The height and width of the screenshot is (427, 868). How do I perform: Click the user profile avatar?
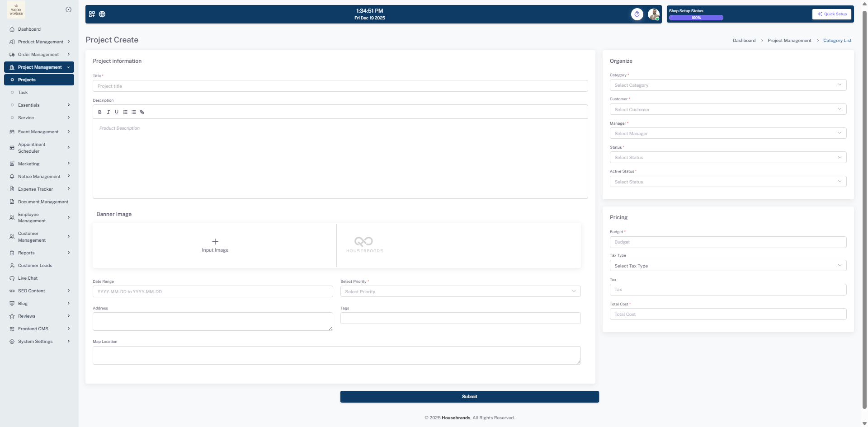(653, 14)
